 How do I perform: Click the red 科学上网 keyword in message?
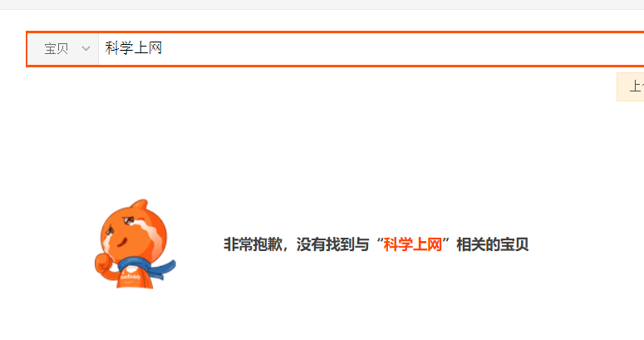point(412,244)
